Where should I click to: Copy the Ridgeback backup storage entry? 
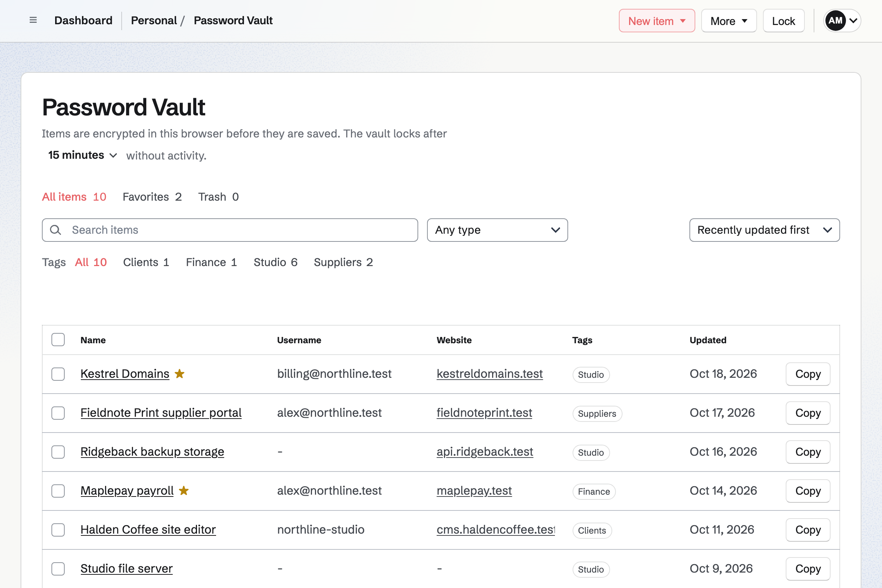pyautogui.click(x=808, y=452)
